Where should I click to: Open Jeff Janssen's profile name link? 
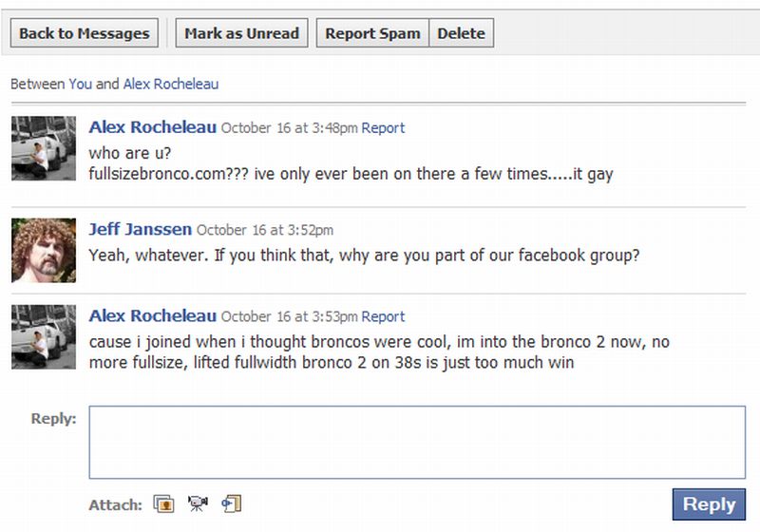[x=140, y=229]
